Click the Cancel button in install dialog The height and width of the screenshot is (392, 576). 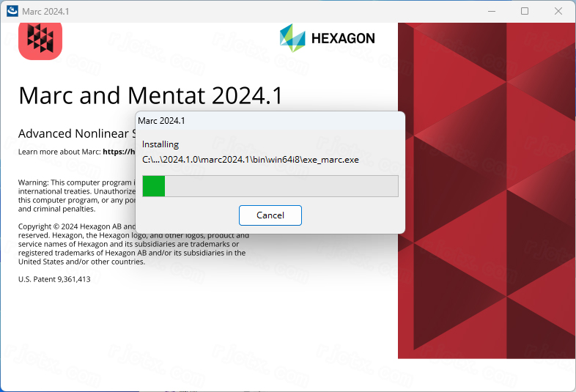[270, 215]
